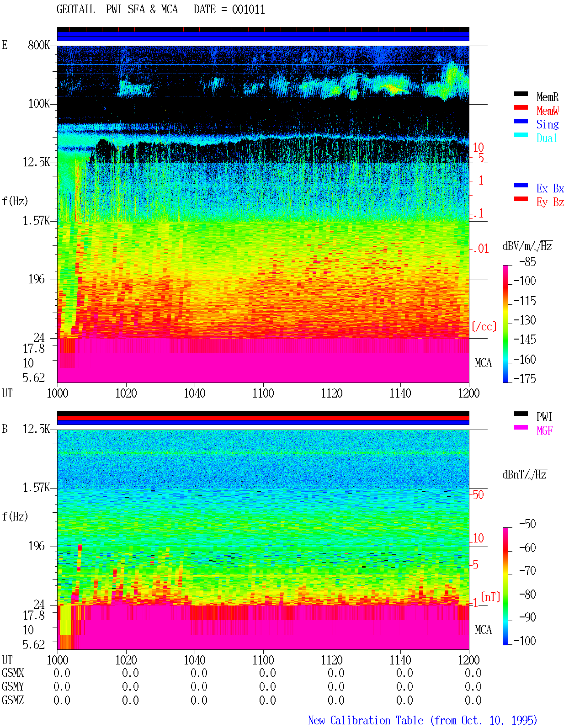Click the -145 color scale value
Viewport: 585px width, 728px height.
click(x=525, y=339)
